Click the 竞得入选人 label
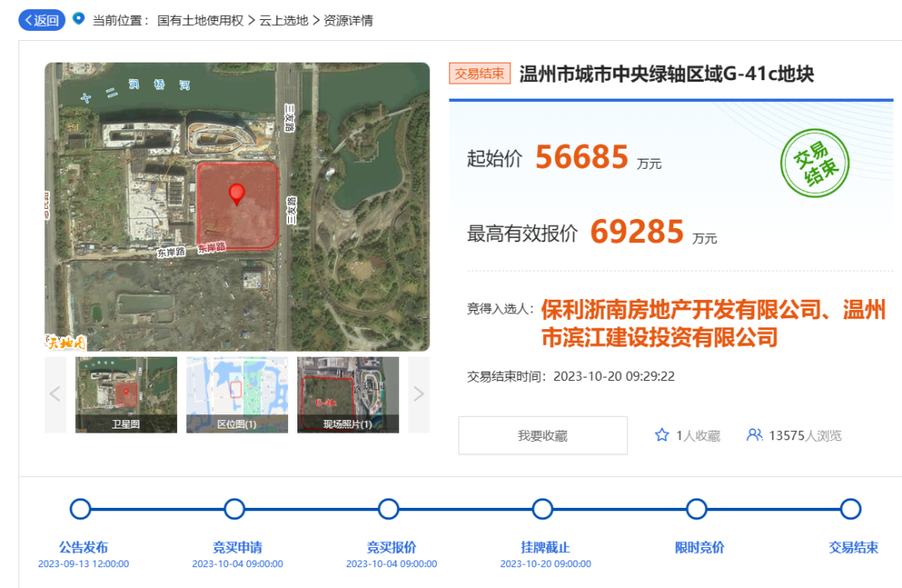Screen dimensions: 902x588 (500, 310)
